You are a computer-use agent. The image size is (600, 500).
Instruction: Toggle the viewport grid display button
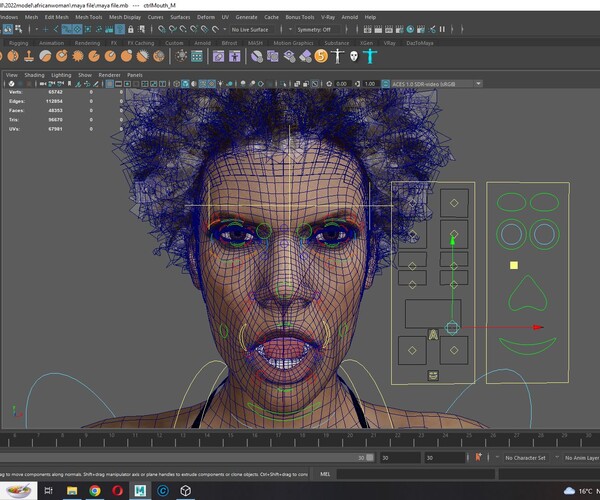(109, 84)
